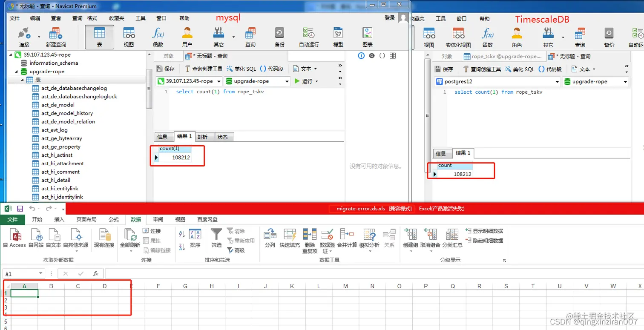Screen dimensions: 644x330
Task: Collapse the 39.107.123.45-rope connection tree node
Action: [x=11, y=55]
